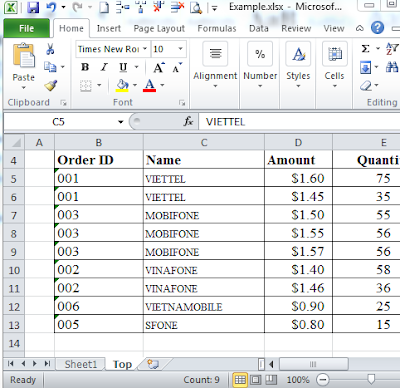Create a new blank workbook icon

pos(104,7)
